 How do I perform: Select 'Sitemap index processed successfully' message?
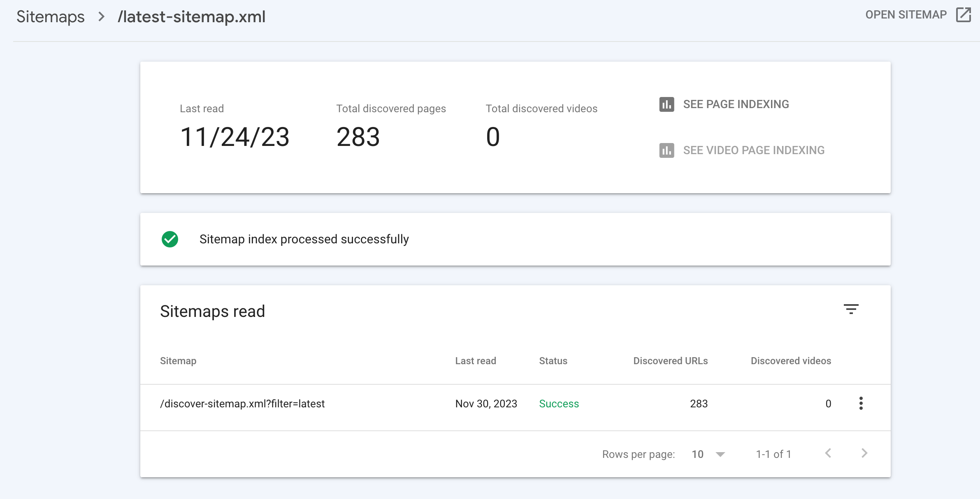pyautogui.click(x=304, y=239)
